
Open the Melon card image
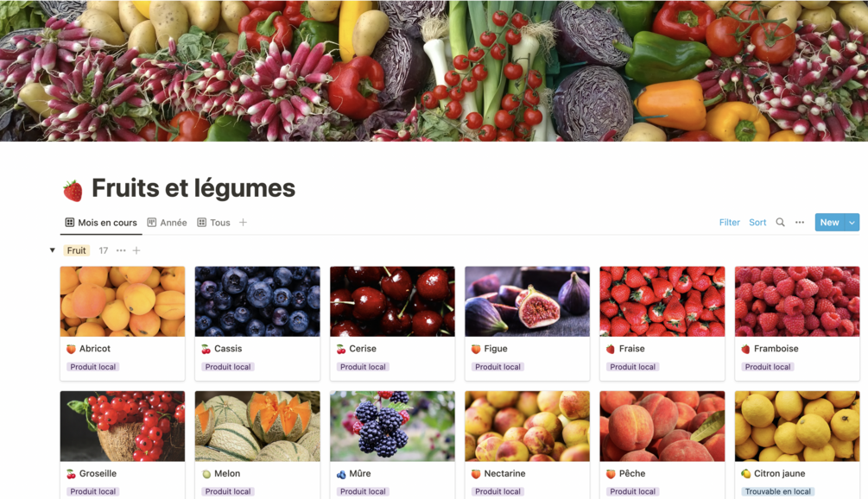257,426
